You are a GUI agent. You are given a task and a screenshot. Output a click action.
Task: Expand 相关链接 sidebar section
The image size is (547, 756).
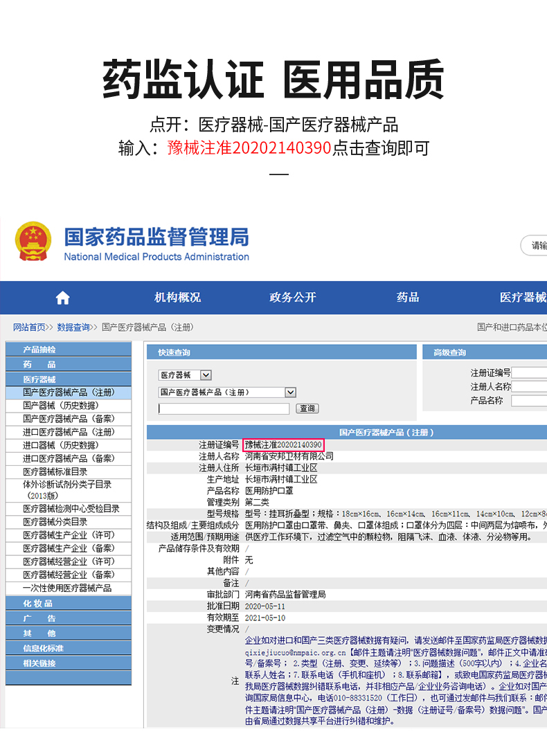tap(69, 663)
